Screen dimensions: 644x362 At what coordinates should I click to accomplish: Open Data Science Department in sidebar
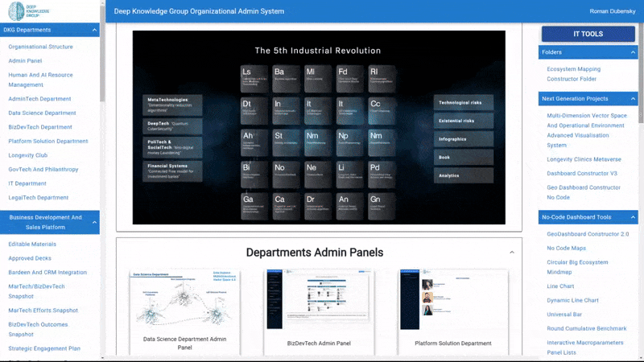42,113
